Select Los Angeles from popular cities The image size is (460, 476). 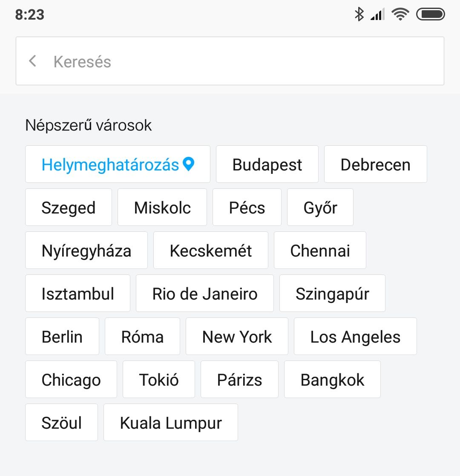click(x=355, y=337)
